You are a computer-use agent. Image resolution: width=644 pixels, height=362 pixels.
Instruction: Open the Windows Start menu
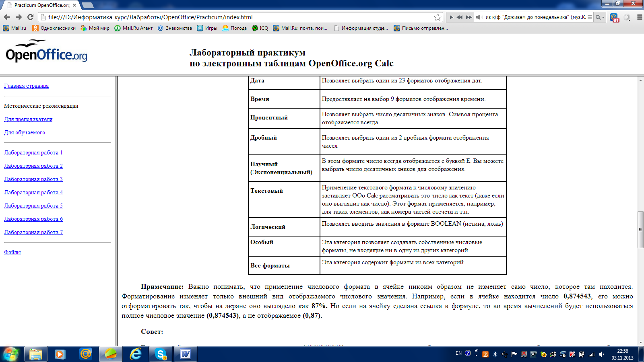pos(11,354)
